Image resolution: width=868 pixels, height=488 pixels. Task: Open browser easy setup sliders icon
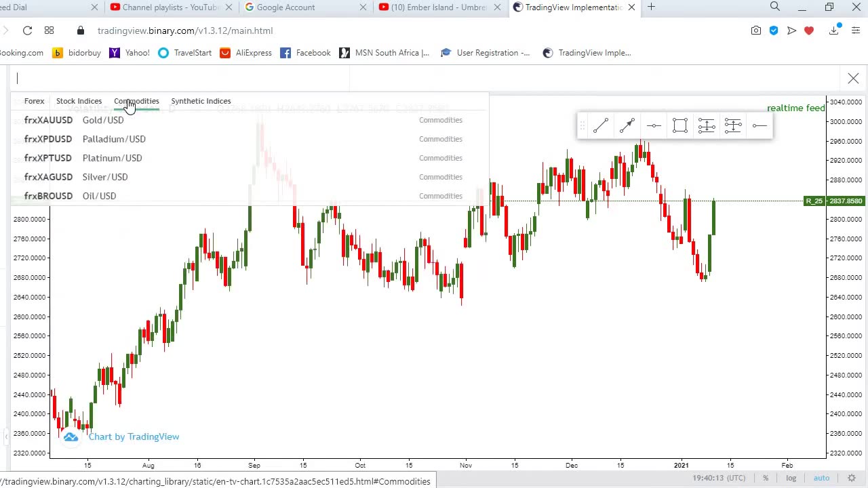(855, 30)
